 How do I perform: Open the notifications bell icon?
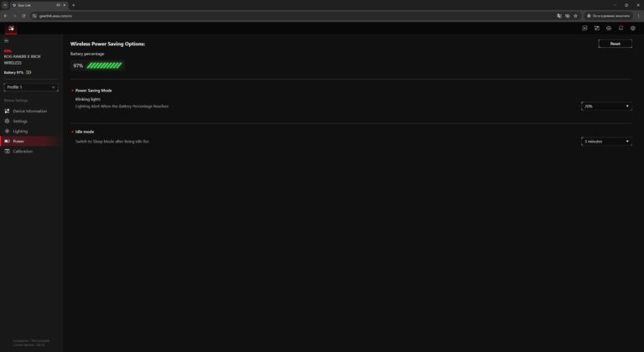coord(621,28)
